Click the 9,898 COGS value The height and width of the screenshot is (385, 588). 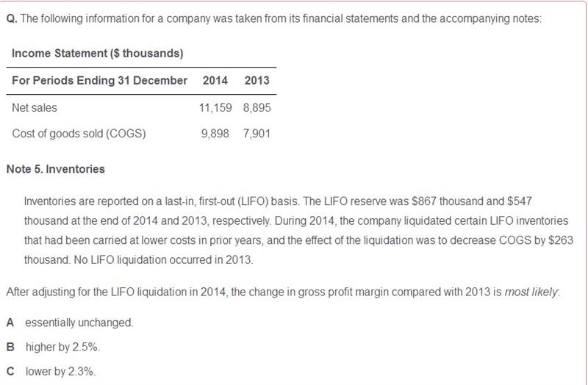(215, 134)
